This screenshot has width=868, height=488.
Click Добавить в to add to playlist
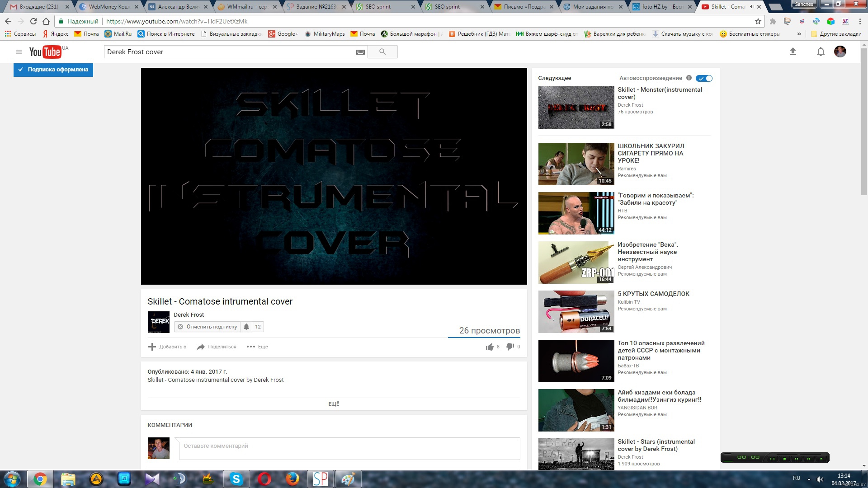coord(167,347)
